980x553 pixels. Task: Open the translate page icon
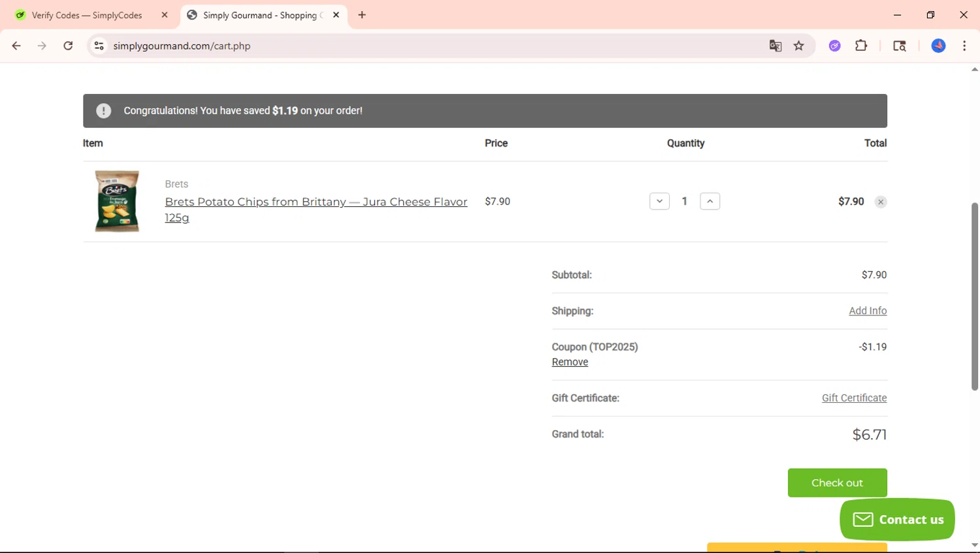click(776, 46)
